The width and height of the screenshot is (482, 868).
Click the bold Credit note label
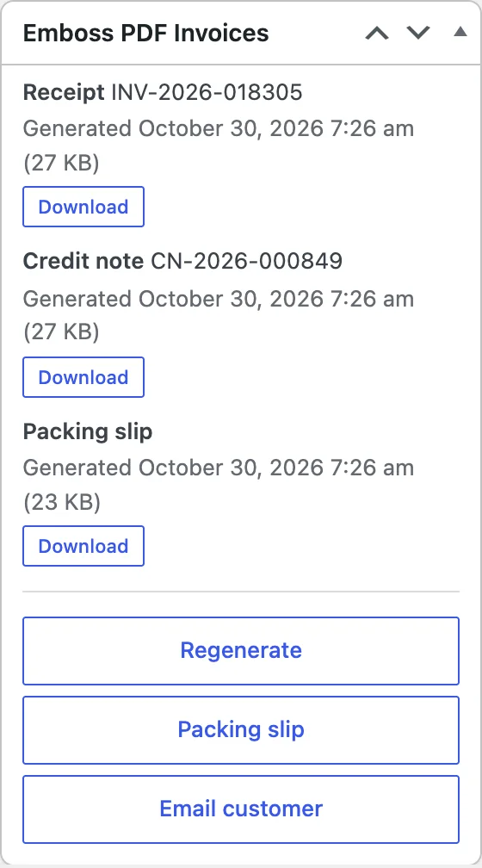83,261
